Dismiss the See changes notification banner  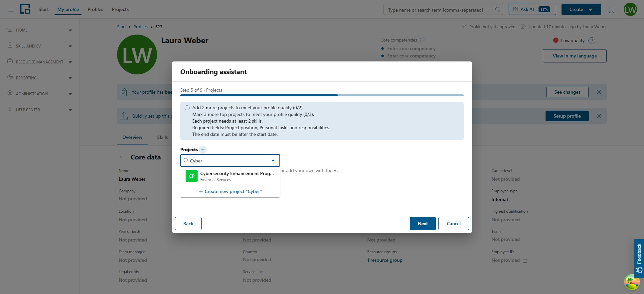pos(599,92)
